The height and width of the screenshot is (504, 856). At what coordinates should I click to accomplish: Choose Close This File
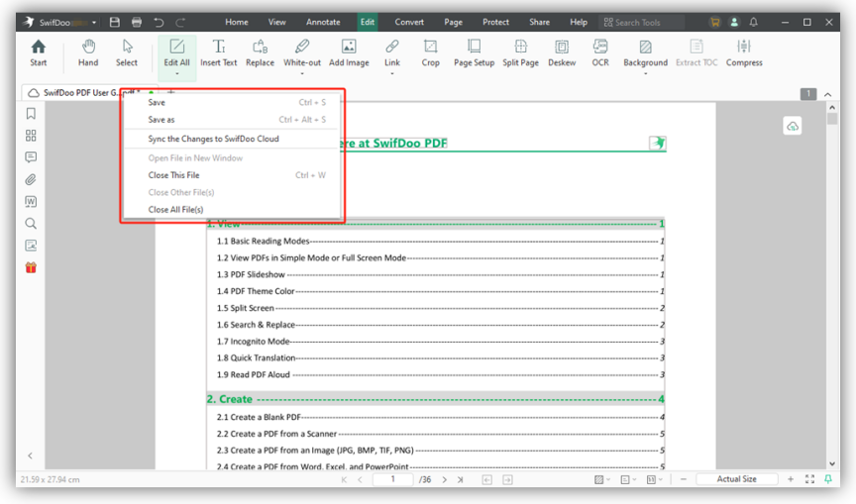pyautogui.click(x=233, y=175)
